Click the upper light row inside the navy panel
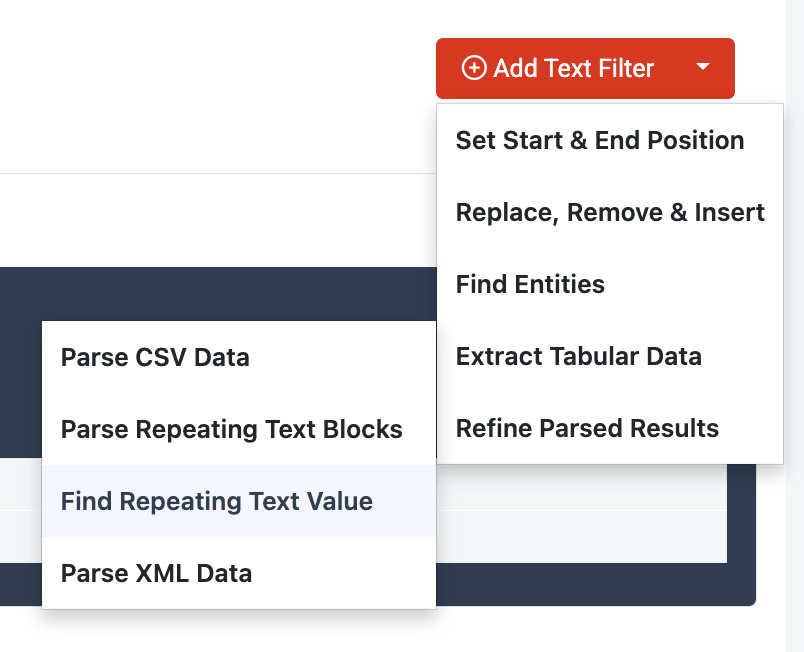This screenshot has width=804, height=652. [580, 487]
